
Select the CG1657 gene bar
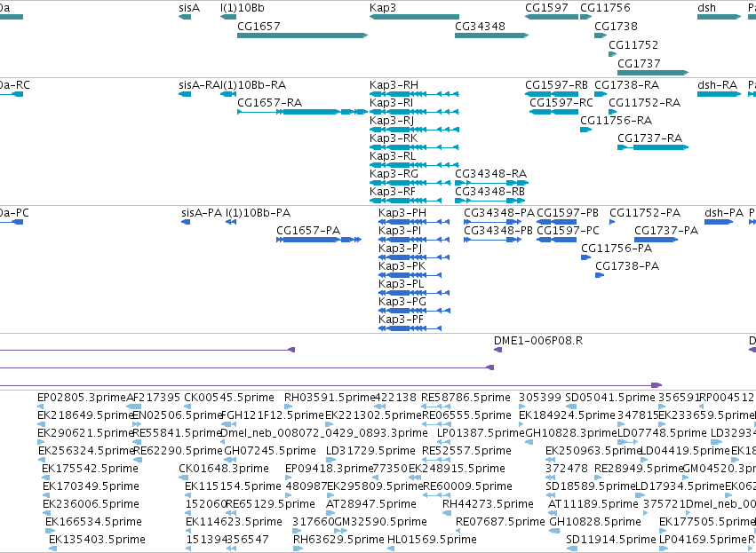[302, 36]
